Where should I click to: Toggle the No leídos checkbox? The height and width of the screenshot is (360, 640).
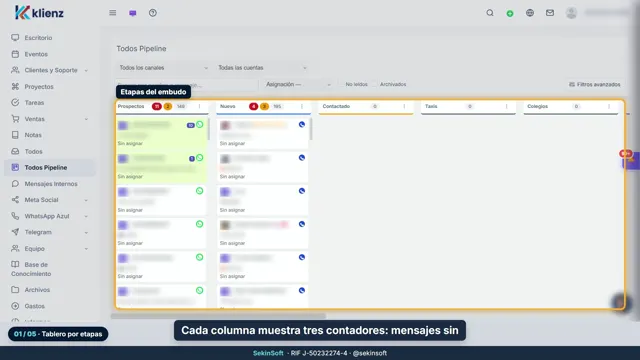pos(342,84)
